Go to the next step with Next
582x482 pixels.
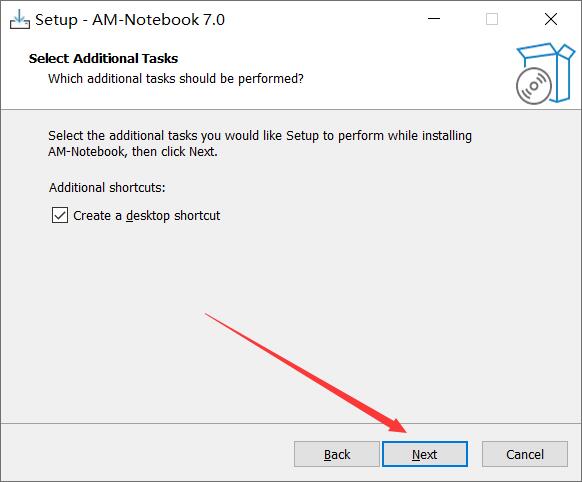(425, 454)
